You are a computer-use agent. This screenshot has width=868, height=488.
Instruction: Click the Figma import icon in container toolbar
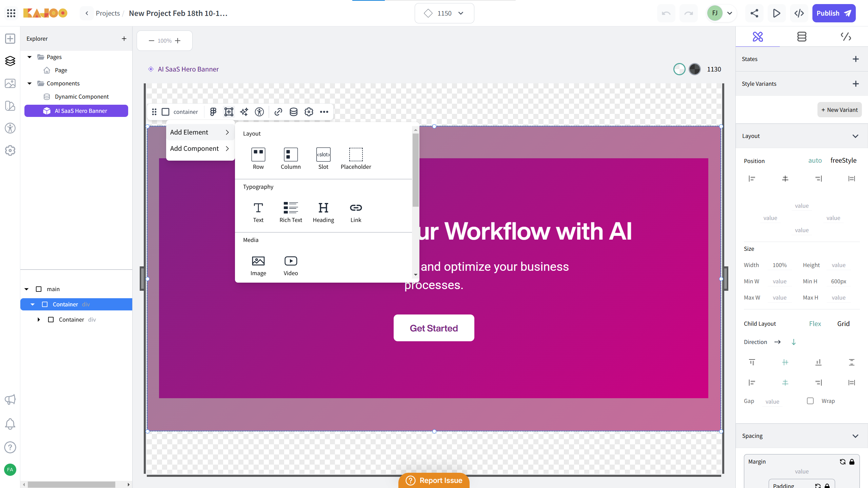(x=213, y=112)
